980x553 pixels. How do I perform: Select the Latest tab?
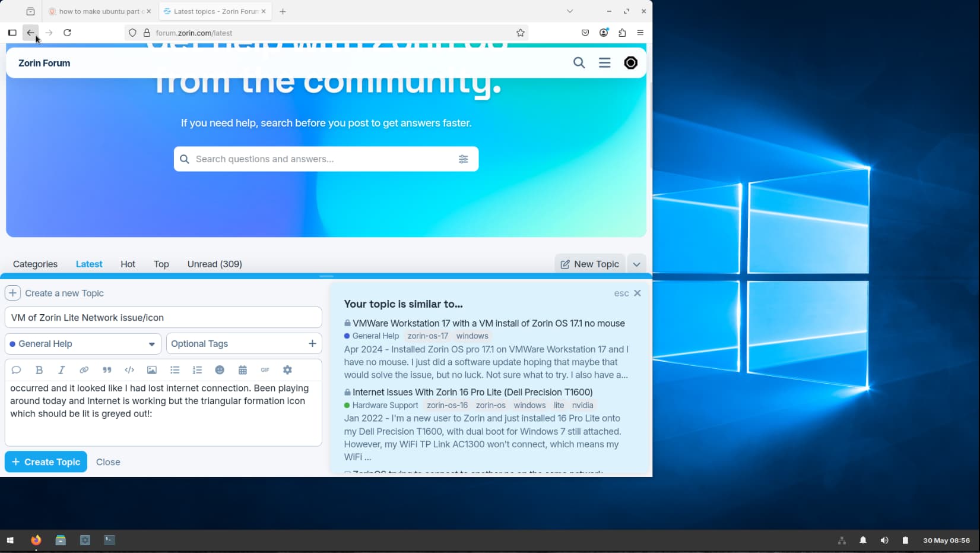pyautogui.click(x=89, y=264)
